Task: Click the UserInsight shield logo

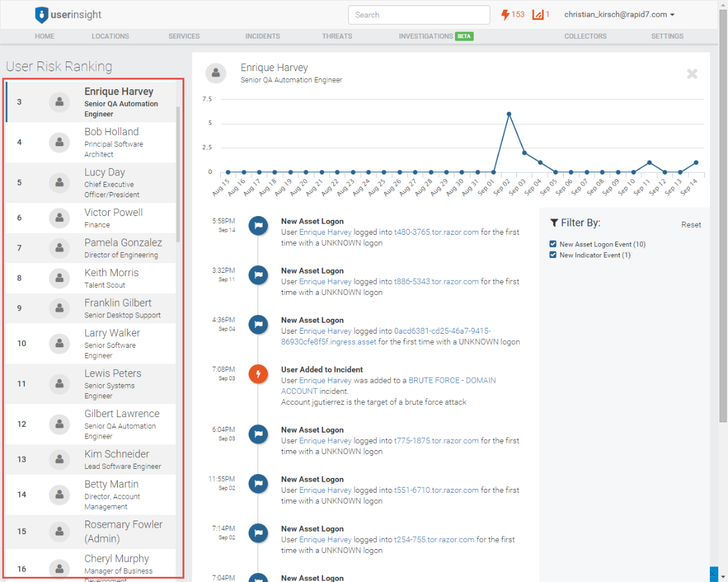Action: [x=42, y=15]
